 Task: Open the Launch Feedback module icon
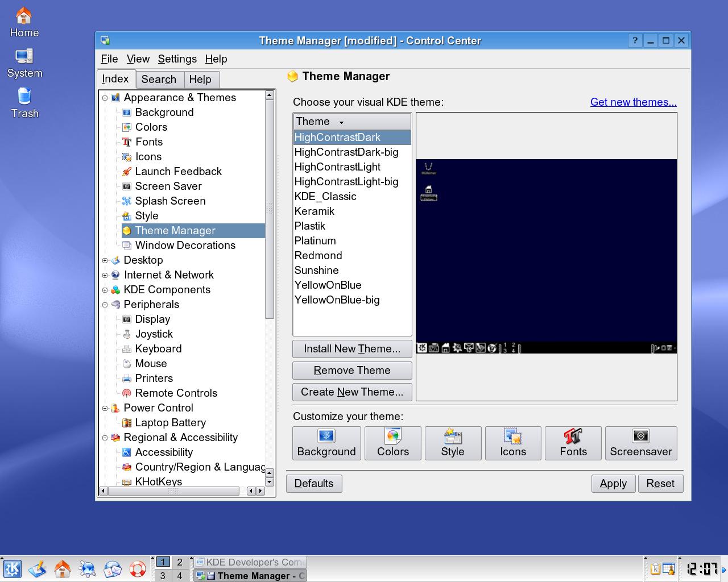coord(127,172)
